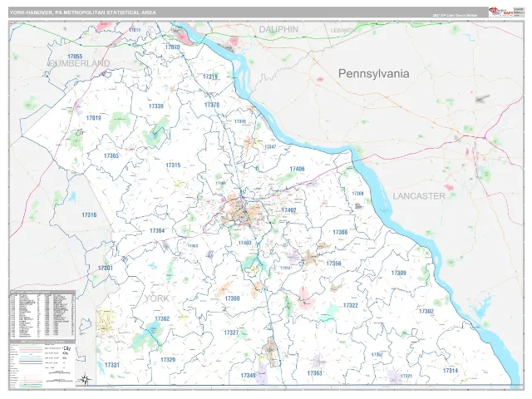The width and height of the screenshot is (532, 399).
Task: Select ZIP code 17366 label
Action: [x=340, y=232]
